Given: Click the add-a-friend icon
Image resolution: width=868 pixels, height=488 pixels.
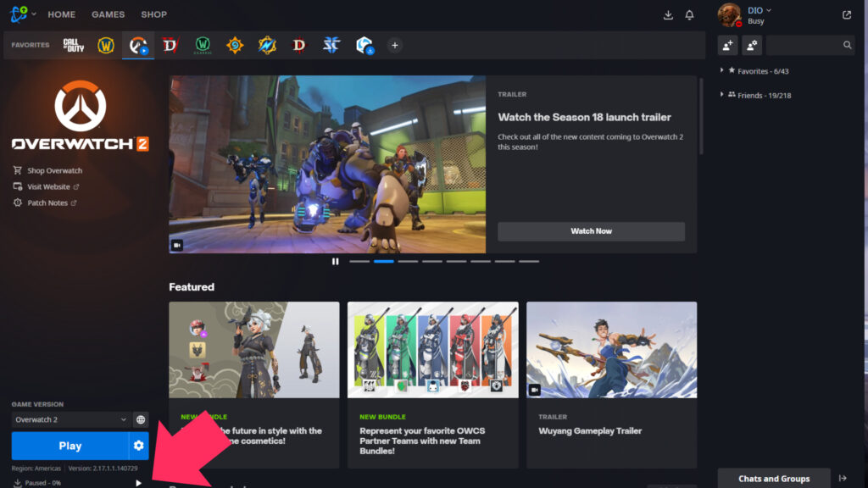Looking at the screenshot, I should point(727,46).
